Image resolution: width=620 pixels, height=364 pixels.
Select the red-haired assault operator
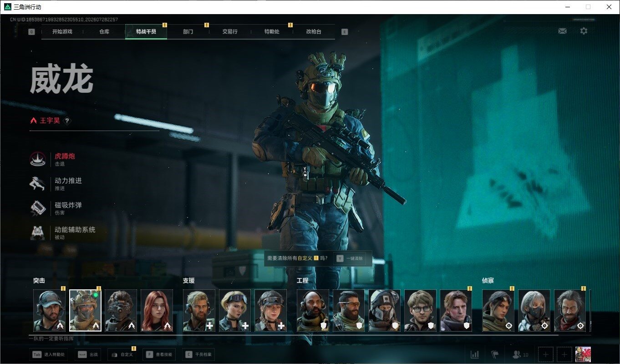click(x=157, y=310)
